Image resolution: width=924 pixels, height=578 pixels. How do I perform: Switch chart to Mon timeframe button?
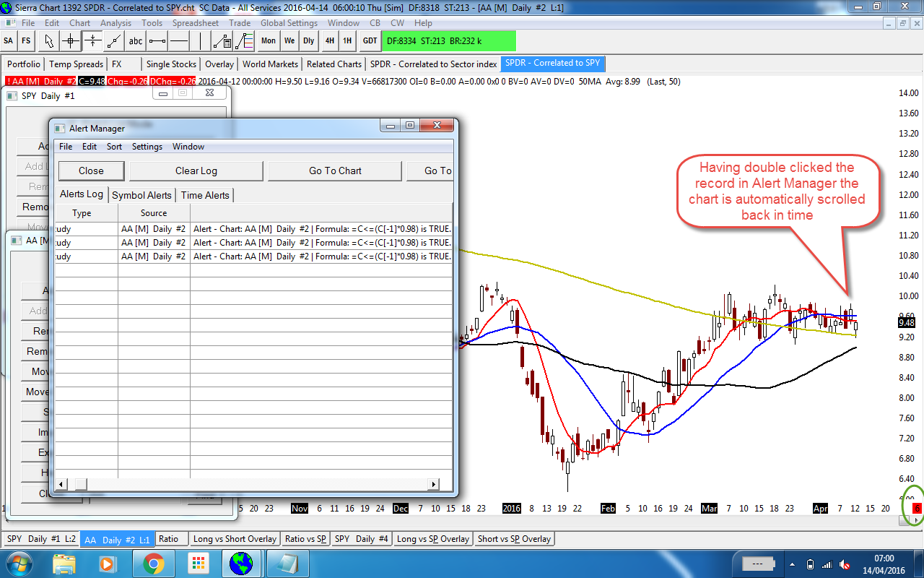tap(269, 40)
